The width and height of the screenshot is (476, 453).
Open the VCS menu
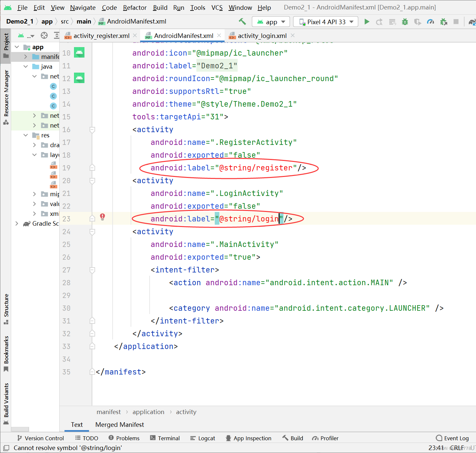pos(217,8)
